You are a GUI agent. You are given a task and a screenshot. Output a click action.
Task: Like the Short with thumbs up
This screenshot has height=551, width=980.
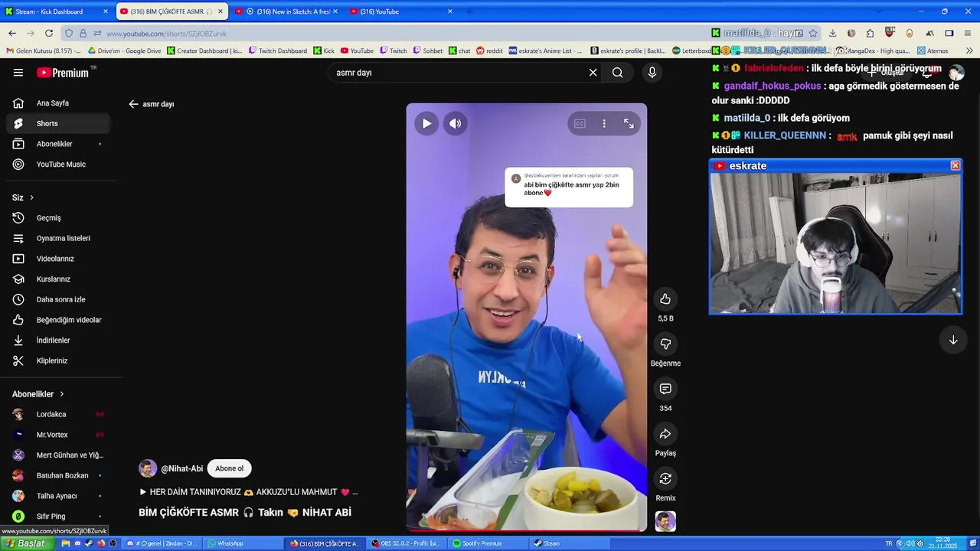(x=665, y=299)
